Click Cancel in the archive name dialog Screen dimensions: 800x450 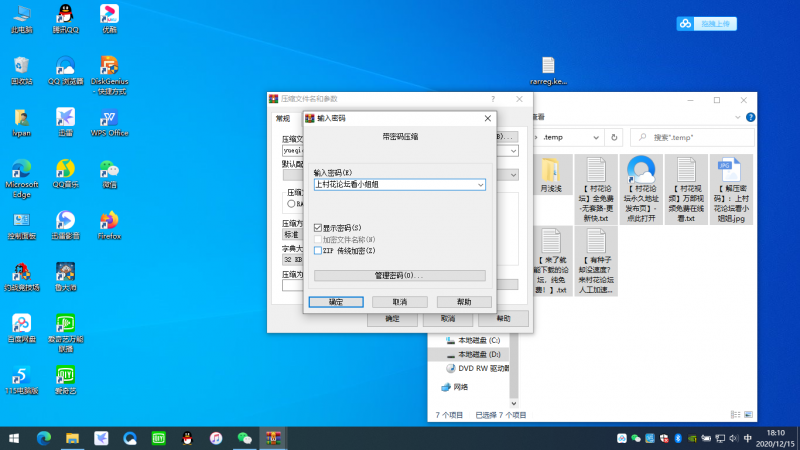[x=448, y=319]
